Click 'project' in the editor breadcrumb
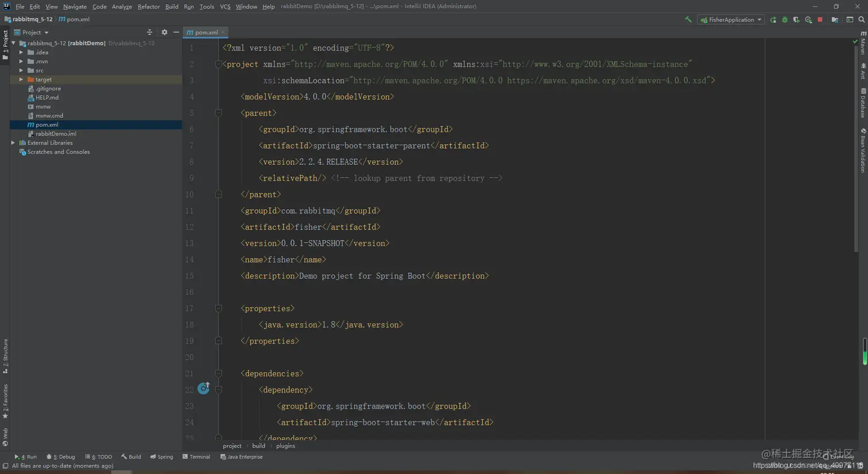The width and height of the screenshot is (868, 474). pos(232,446)
